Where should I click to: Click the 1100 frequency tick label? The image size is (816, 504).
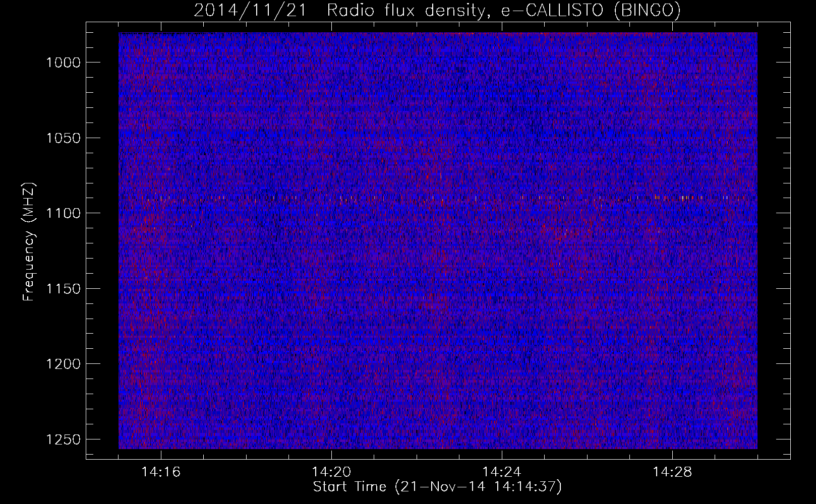coord(64,213)
